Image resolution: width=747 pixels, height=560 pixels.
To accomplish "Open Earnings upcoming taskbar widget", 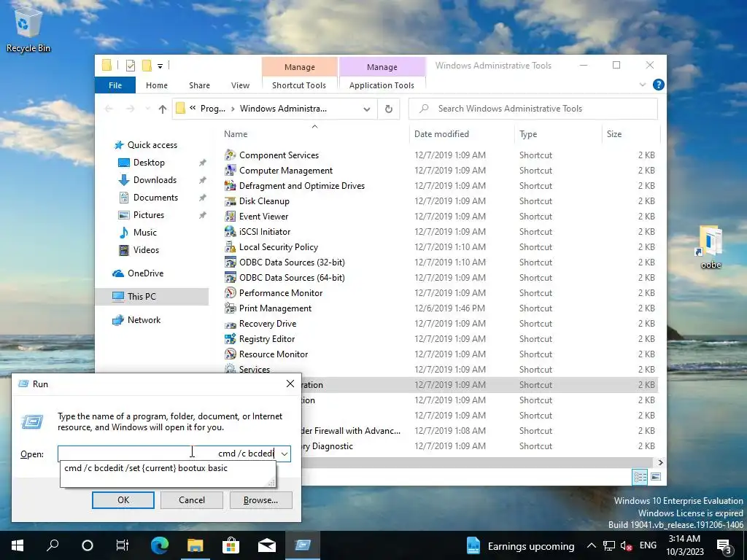I will (x=520, y=545).
